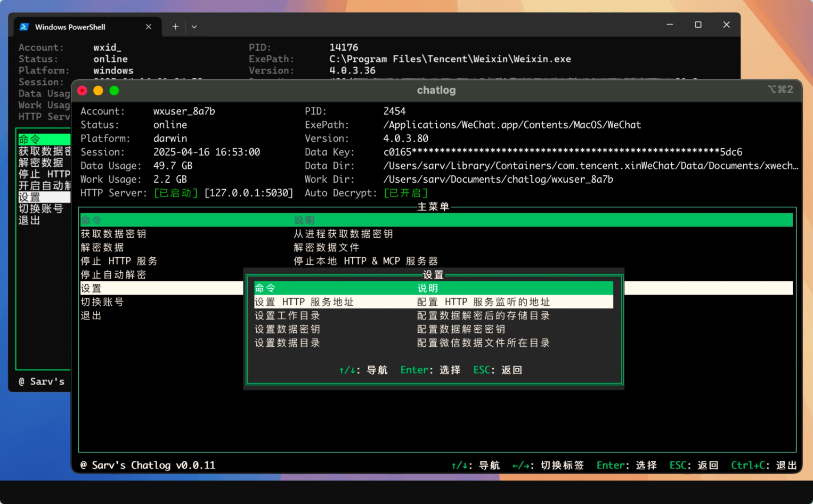Click description 配置 HTTP 服务监听的地址
The width and height of the screenshot is (813, 504).
483,302
